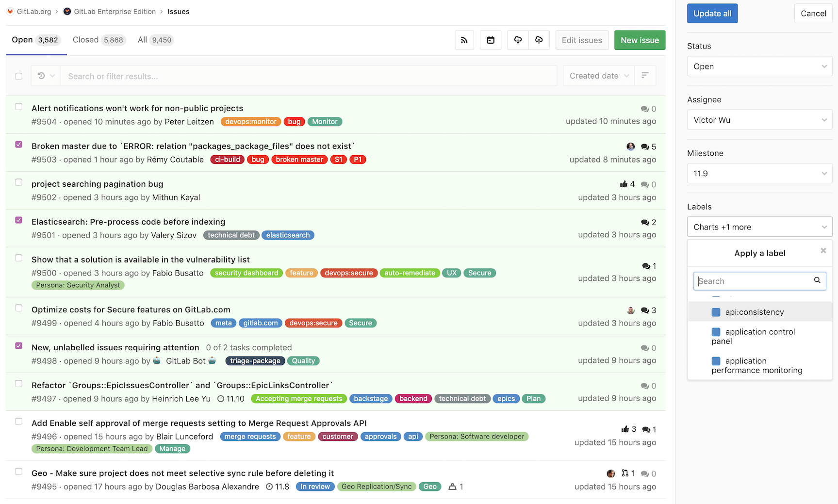Click thumbs up icon on issue #9496
838x504 pixels.
pos(625,429)
